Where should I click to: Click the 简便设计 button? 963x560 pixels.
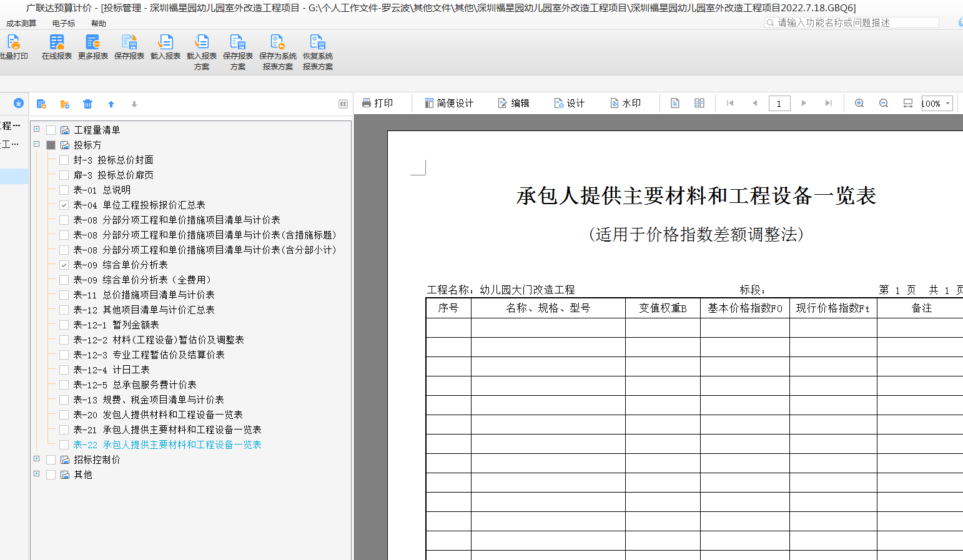tap(449, 103)
